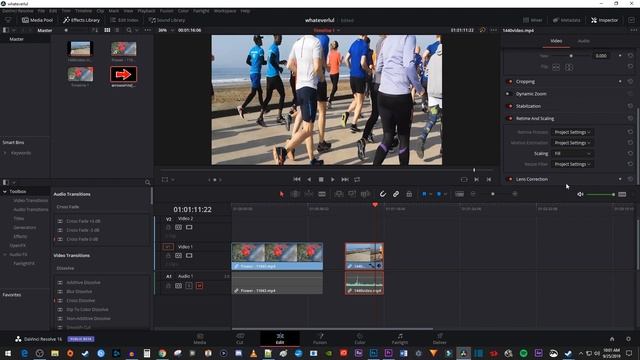The width and height of the screenshot is (640, 360).
Task: Switch to the Color page tab
Action: [360, 338]
